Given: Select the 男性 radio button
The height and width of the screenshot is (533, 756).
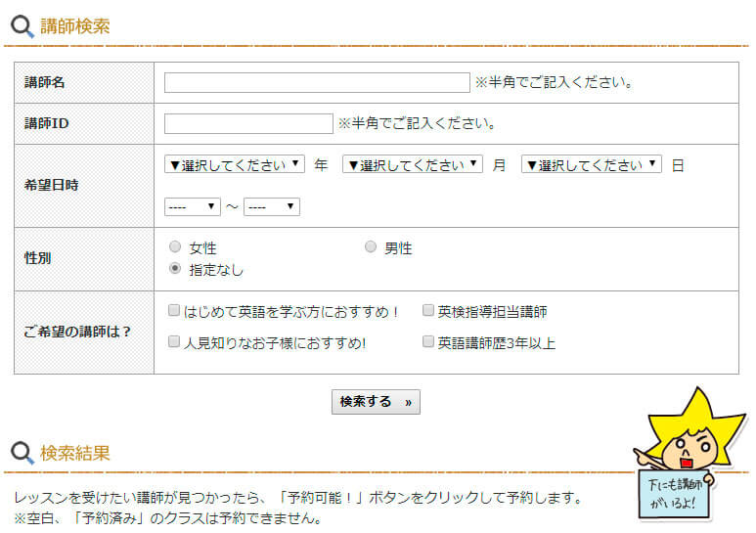Looking at the screenshot, I should (371, 247).
